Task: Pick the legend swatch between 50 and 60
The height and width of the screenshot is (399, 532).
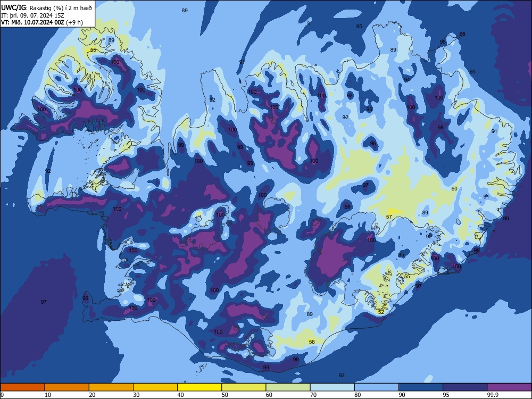Action: coord(244,387)
